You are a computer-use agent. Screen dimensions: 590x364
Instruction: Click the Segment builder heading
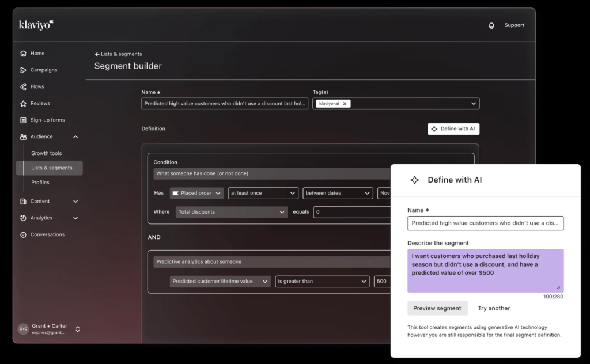tap(128, 66)
